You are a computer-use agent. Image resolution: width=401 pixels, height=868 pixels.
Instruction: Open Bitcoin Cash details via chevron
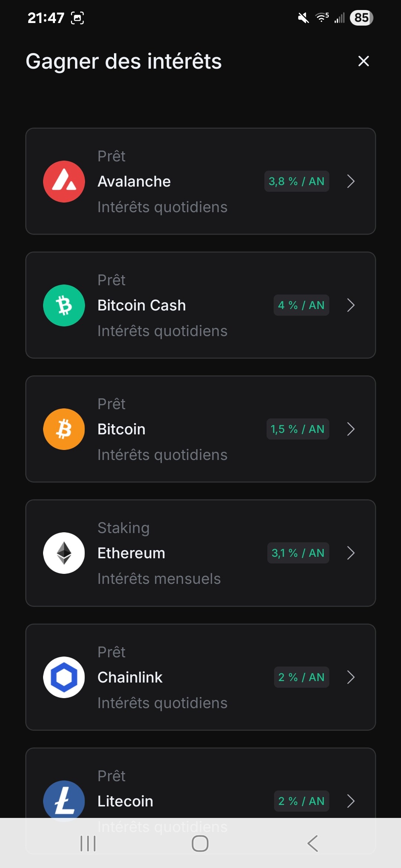click(x=351, y=305)
